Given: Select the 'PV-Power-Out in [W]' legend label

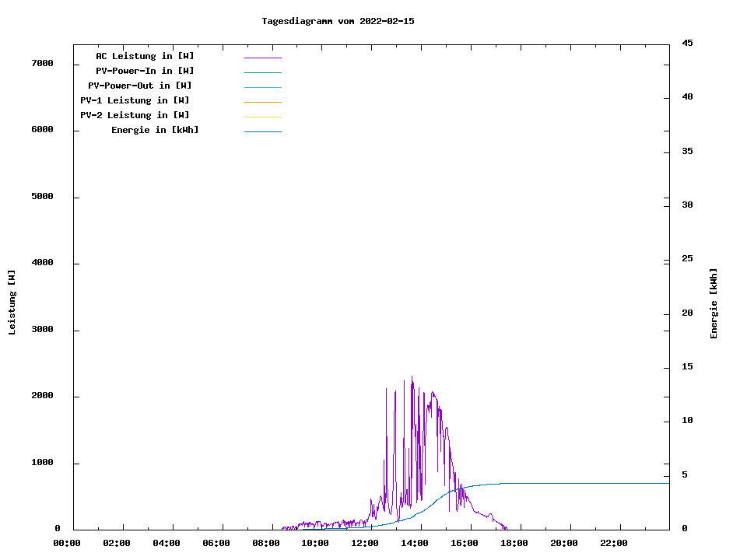Looking at the screenshot, I should pos(140,86).
